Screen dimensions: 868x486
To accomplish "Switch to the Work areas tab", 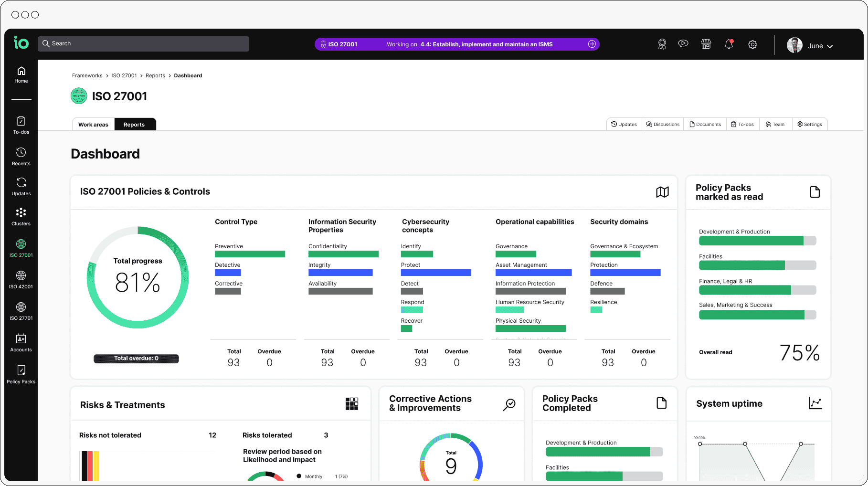I will click(93, 124).
